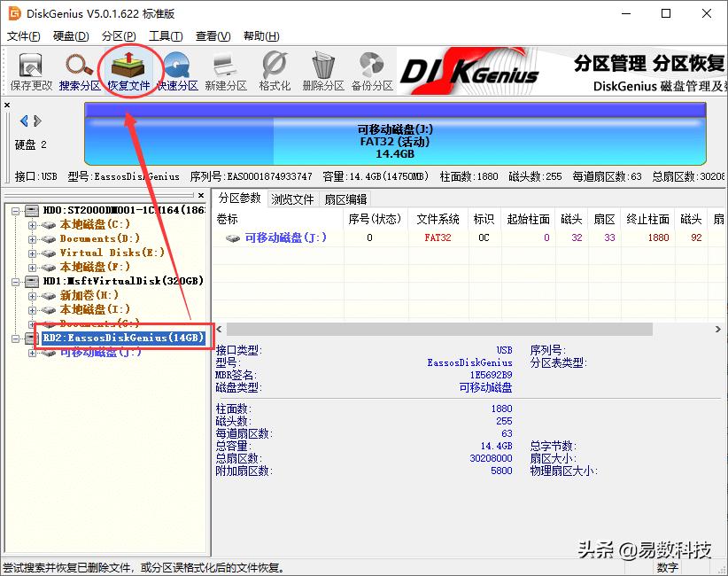
Task: Collapse the HD1:MsftVirtualDisk disk node
Action: click(16, 281)
